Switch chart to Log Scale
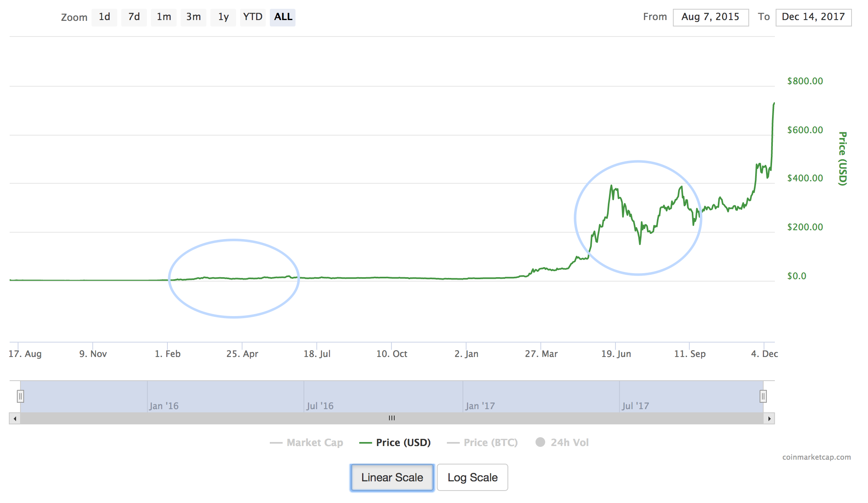The width and height of the screenshot is (868, 503). pyautogui.click(x=472, y=477)
